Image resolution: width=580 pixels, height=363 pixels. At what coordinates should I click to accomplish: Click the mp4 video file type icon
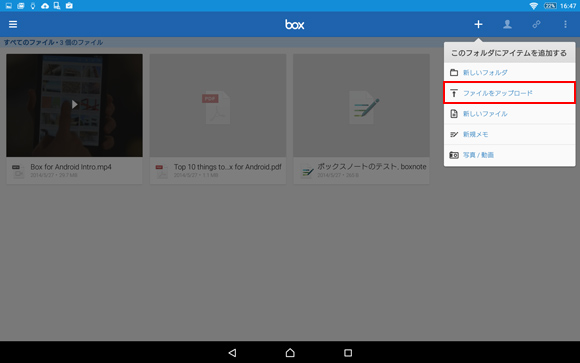click(18, 171)
